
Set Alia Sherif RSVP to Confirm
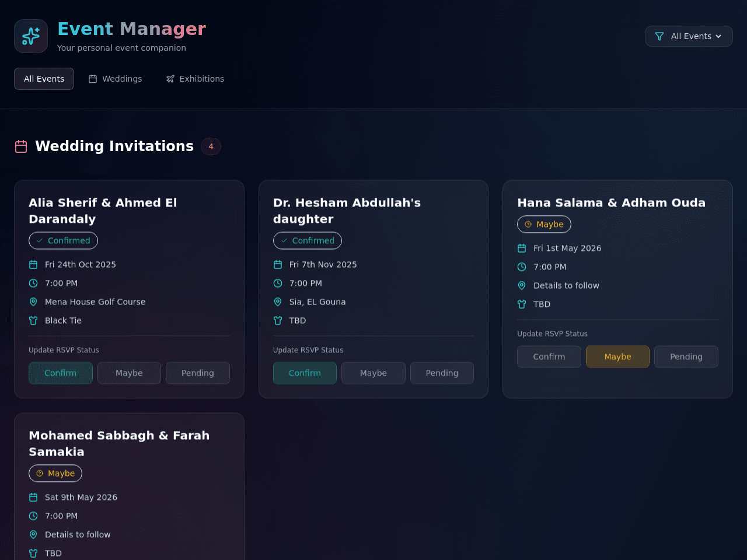pyautogui.click(x=61, y=373)
